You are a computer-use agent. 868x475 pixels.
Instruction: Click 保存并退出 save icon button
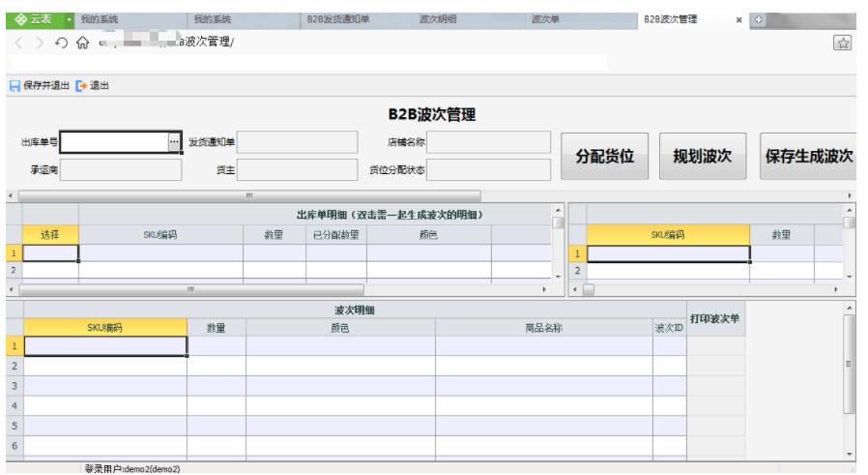(39, 85)
